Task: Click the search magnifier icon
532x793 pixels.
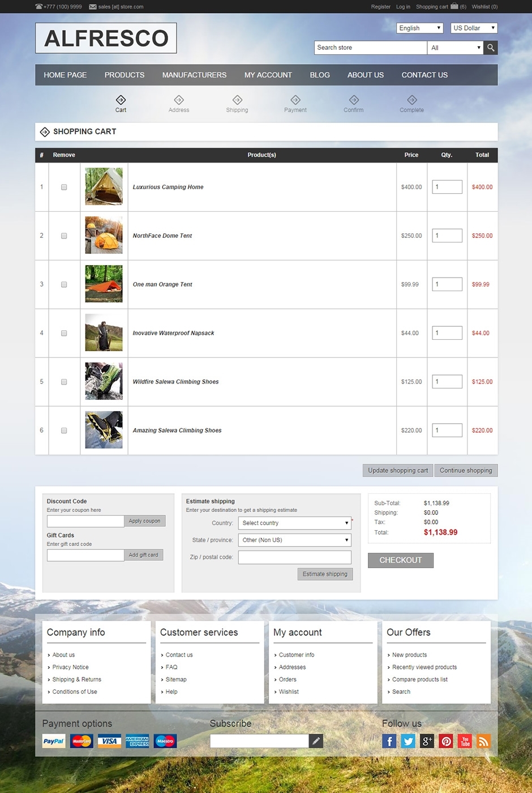Action: [491, 48]
